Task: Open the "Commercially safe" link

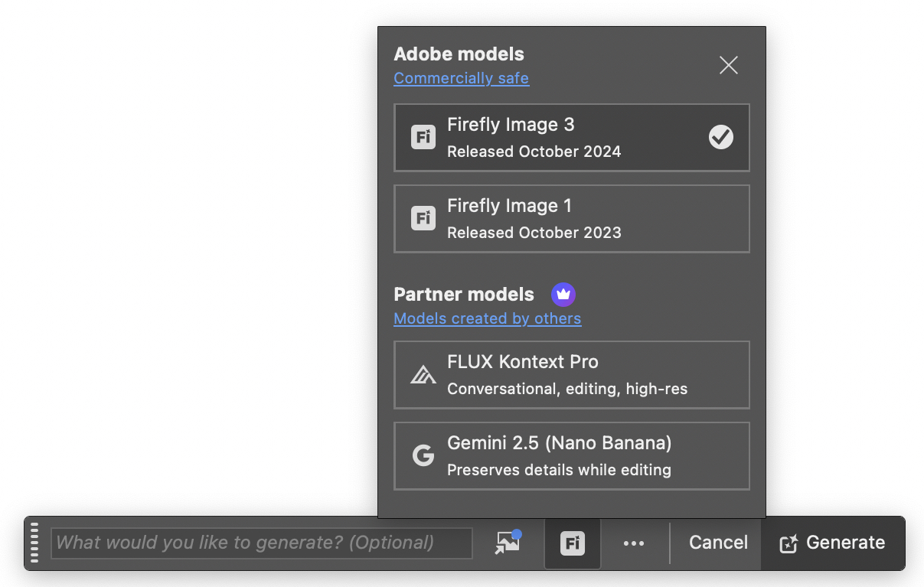Action: point(461,78)
